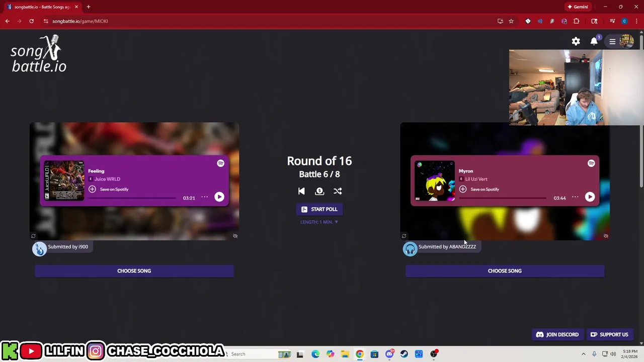Image resolution: width=644 pixels, height=362 pixels.
Task: Click submitter i900's avatar
Action: (x=40, y=249)
